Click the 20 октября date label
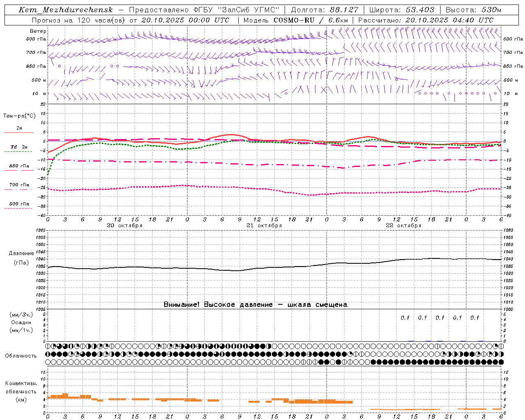Viewport: 525px width, 420px height. (x=125, y=226)
